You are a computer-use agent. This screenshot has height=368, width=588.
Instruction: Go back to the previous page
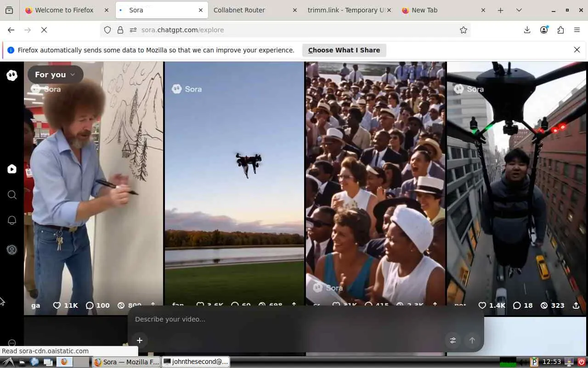coord(11,30)
